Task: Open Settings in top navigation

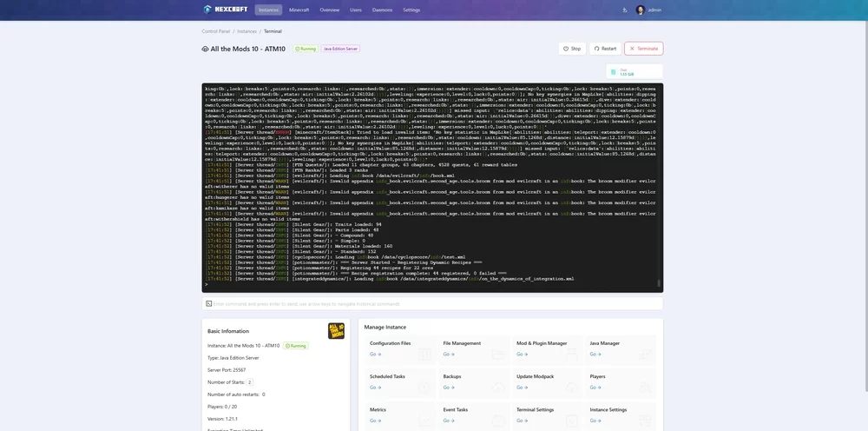Action: tap(411, 10)
